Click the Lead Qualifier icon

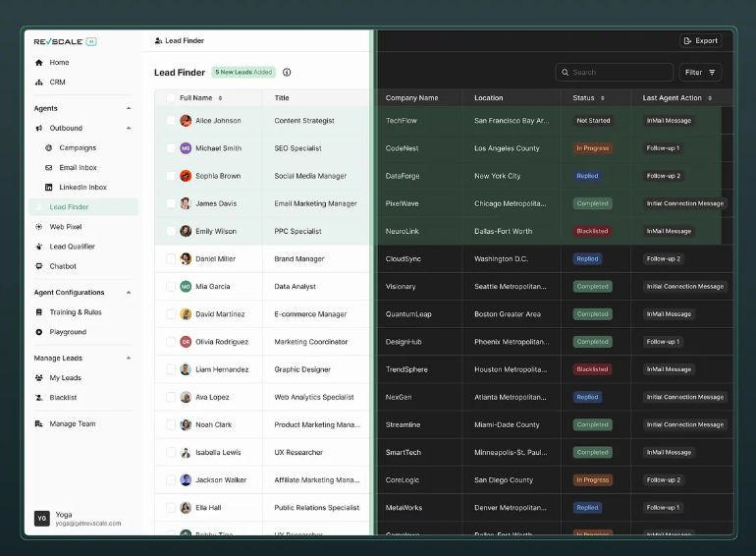[39, 247]
